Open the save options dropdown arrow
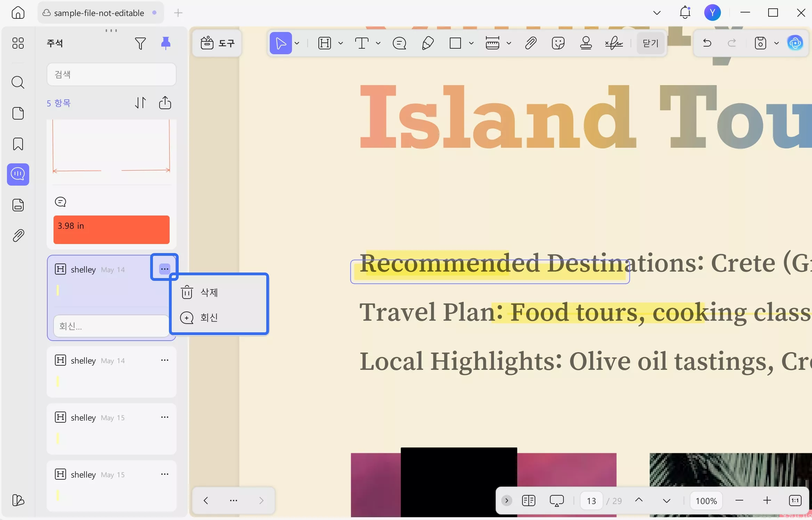 tap(776, 43)
